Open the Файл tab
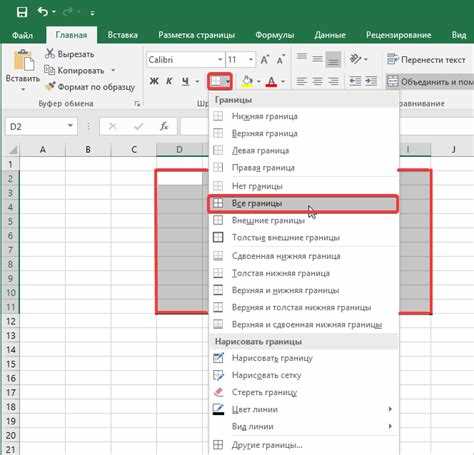The width and height of the screenshot is (474, 455). [x=22, y=35]
